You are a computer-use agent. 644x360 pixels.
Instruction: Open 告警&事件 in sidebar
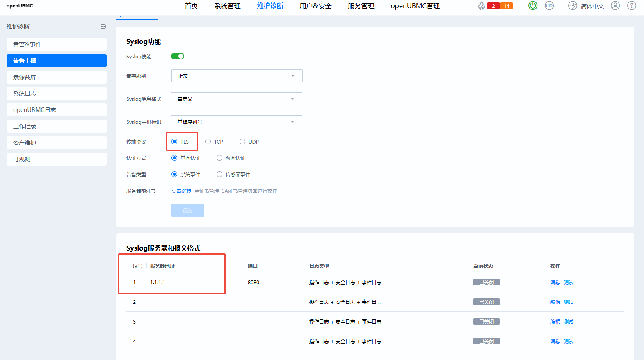pyautogui.click(x=57, y=44)
